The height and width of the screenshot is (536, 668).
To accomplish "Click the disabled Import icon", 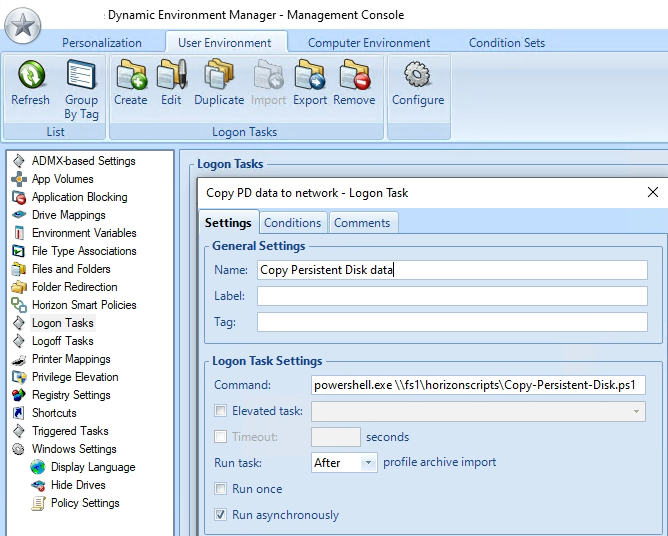I will click(x=268, y=75).
